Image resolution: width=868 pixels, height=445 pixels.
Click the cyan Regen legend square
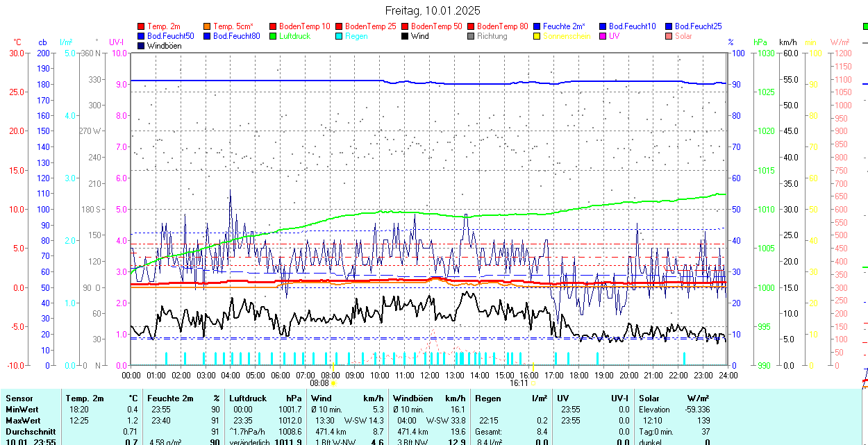340,36
